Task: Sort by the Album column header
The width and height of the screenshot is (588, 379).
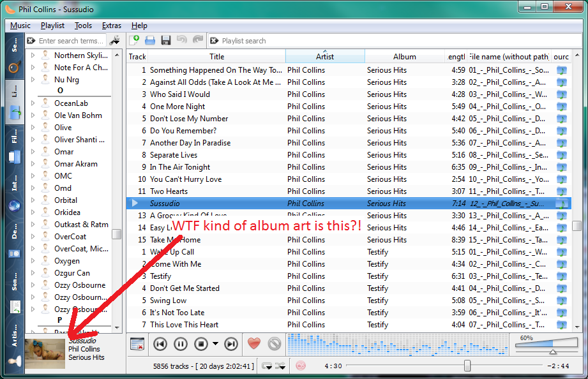Action: click(405, 57)
